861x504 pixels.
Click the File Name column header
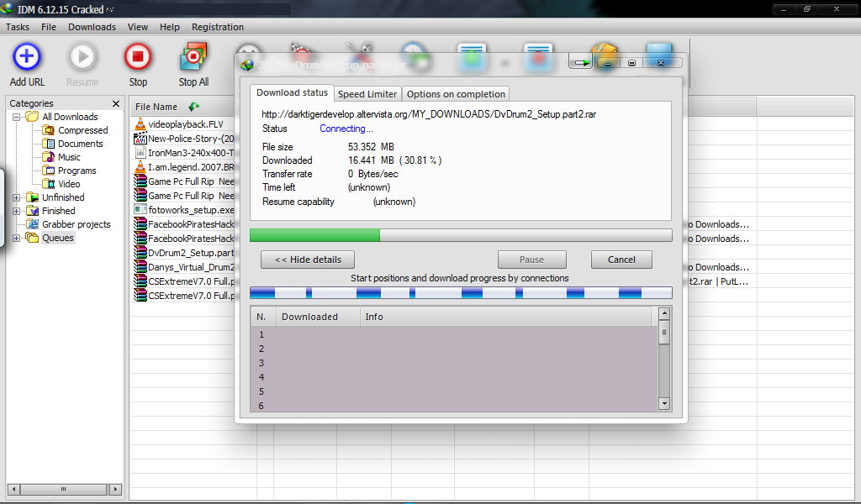pos(182,107)
